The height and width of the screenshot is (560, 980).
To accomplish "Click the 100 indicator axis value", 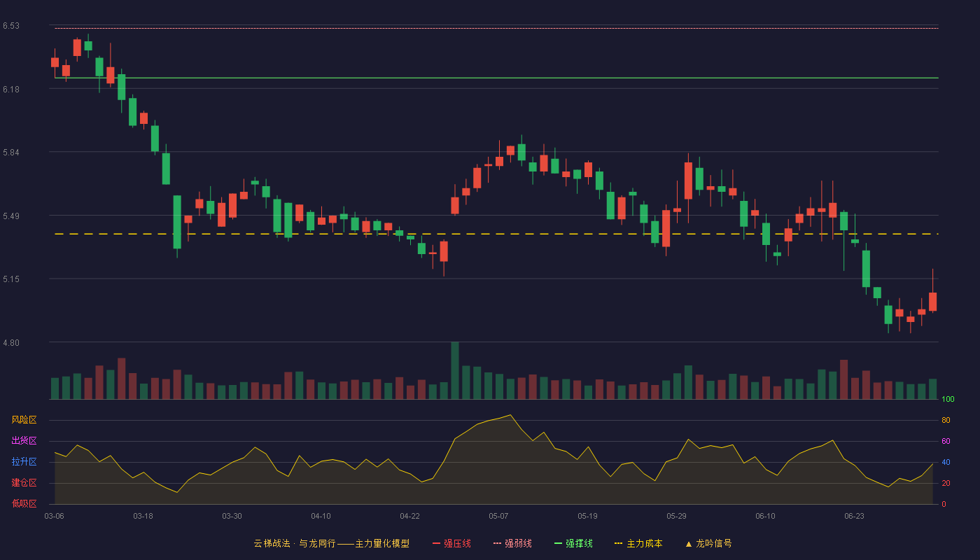I will point(948,400).
